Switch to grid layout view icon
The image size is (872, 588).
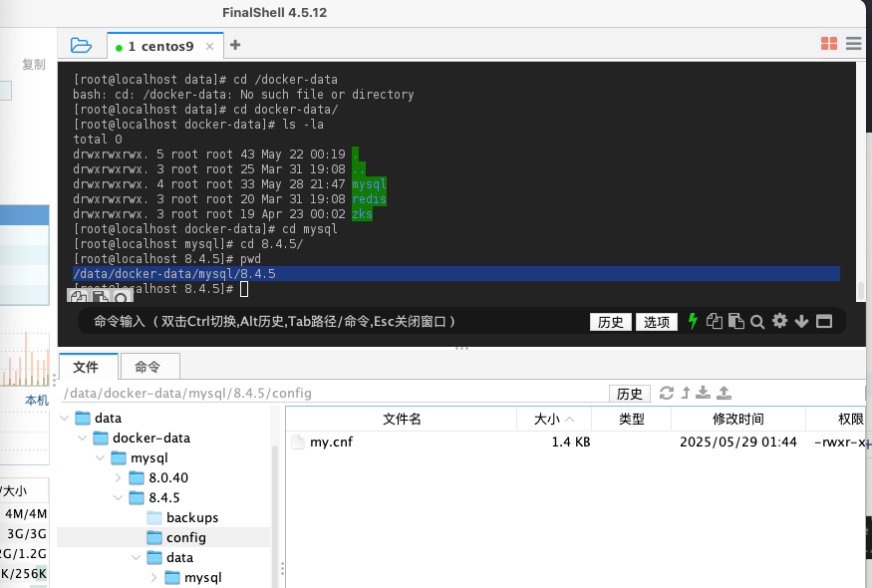click(x=828, y=44)
